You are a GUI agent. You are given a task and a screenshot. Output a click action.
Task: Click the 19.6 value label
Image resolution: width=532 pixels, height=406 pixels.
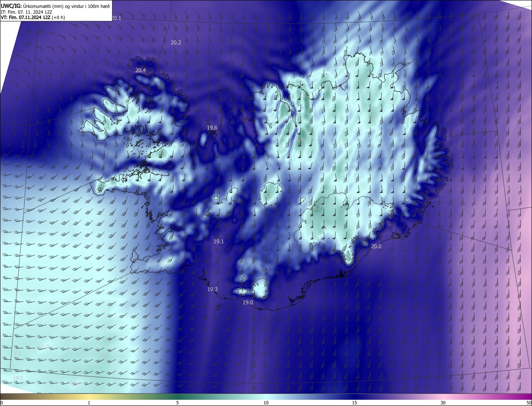212,128
